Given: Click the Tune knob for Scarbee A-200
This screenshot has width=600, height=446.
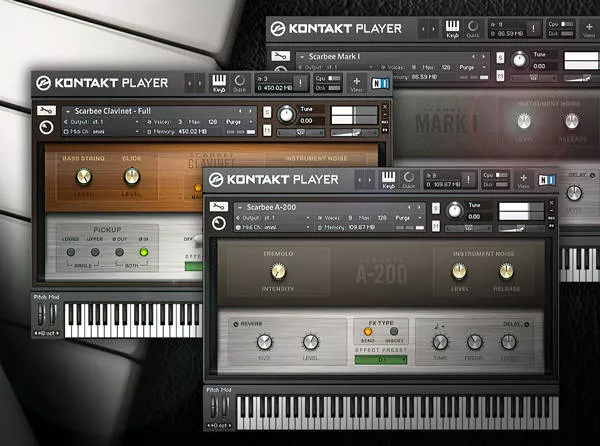Looking at the screenshot, I should coord(455,210).
